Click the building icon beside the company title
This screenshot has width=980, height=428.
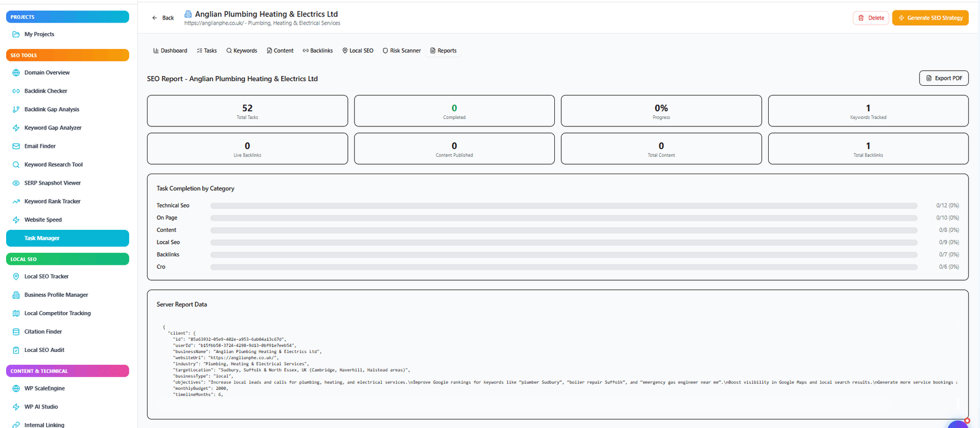tap(188, 13)
